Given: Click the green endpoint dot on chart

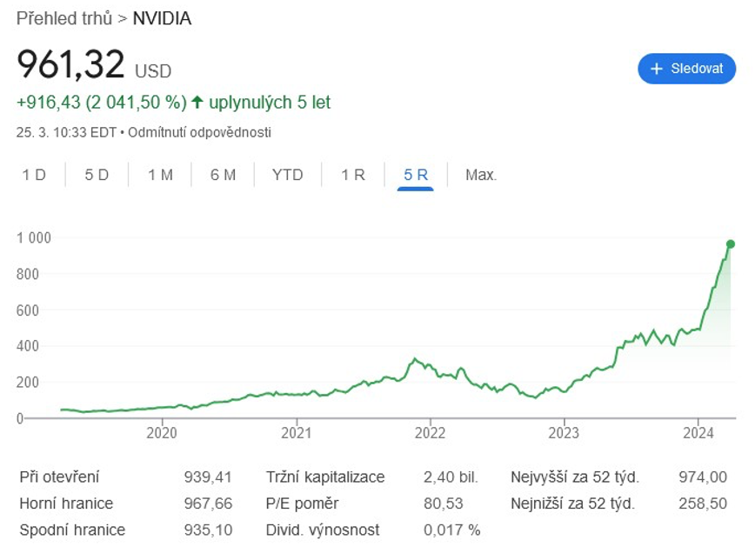Looking at the screenshot, I should coord(730,244).
